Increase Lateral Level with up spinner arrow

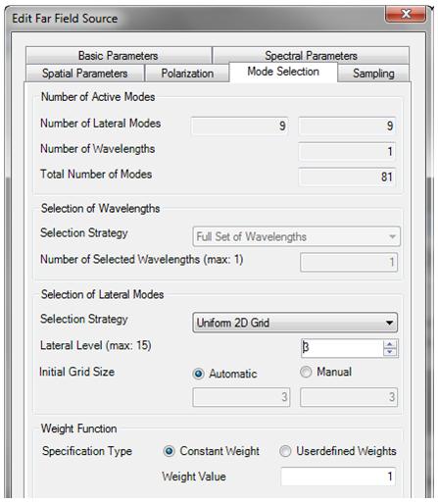click(390, 344)
